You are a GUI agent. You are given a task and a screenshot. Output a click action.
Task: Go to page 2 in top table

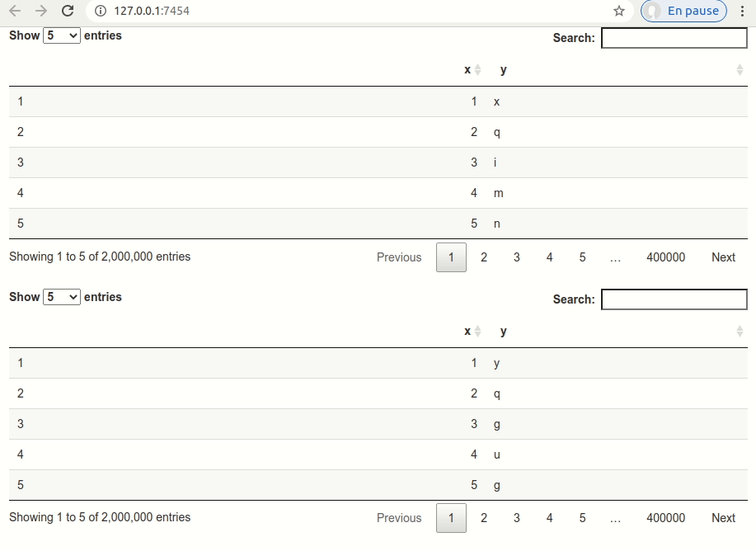tap(484, 257)
